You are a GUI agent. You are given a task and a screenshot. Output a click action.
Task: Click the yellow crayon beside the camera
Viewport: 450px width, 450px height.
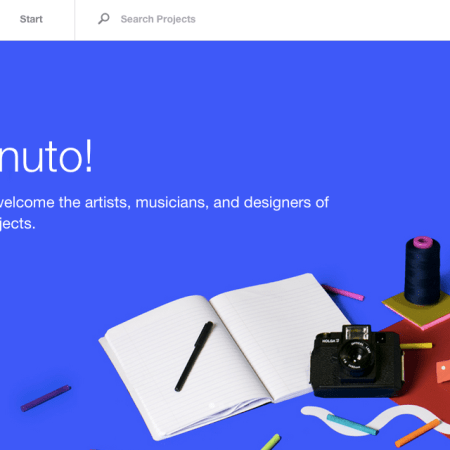[x=416, y=346]
